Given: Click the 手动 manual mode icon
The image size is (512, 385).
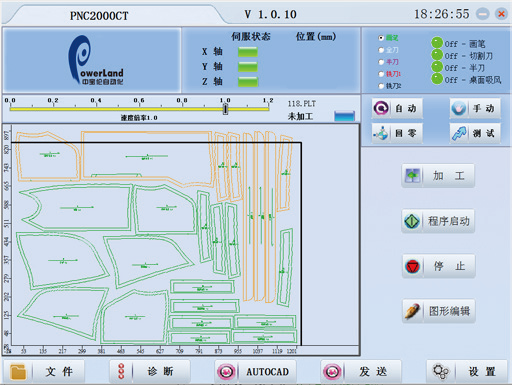Looking at the screenshot, I should 459,108.
